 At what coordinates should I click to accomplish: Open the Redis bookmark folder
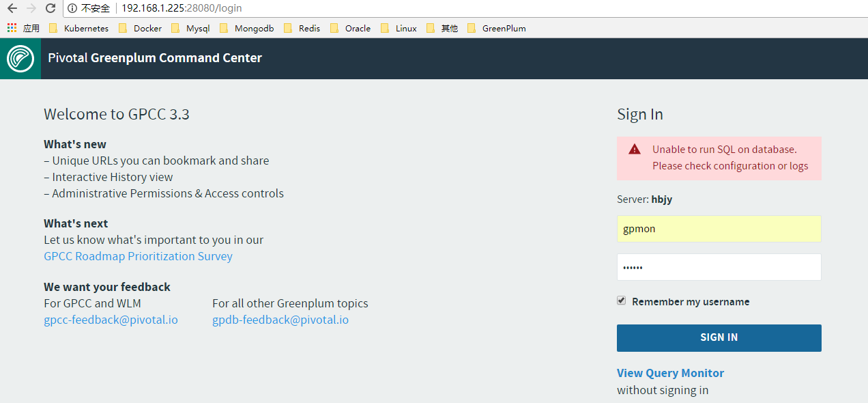pos(302,28)
